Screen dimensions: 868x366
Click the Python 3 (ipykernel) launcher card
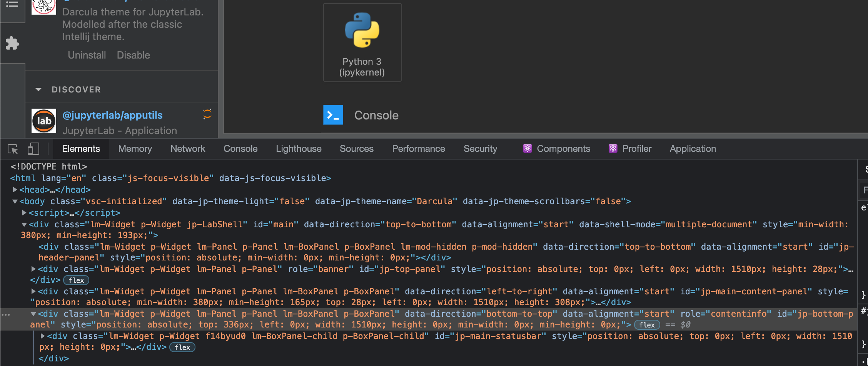tap(362, 42)
